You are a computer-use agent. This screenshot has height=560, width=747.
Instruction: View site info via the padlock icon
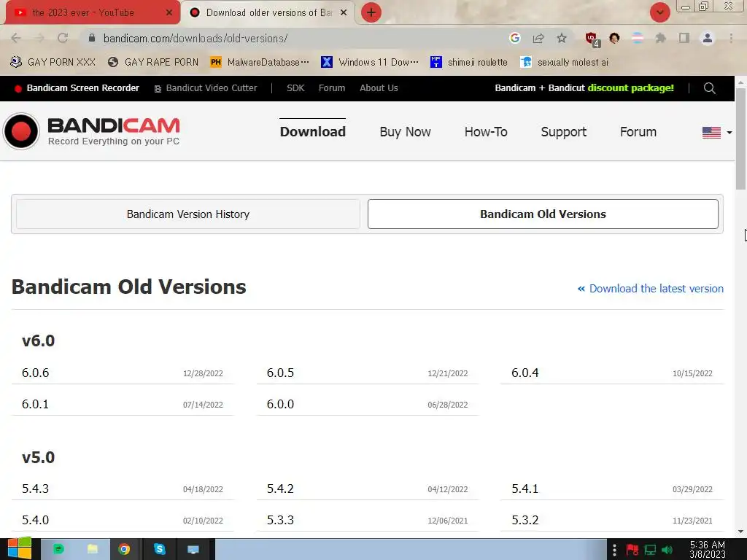click(92, 38)
